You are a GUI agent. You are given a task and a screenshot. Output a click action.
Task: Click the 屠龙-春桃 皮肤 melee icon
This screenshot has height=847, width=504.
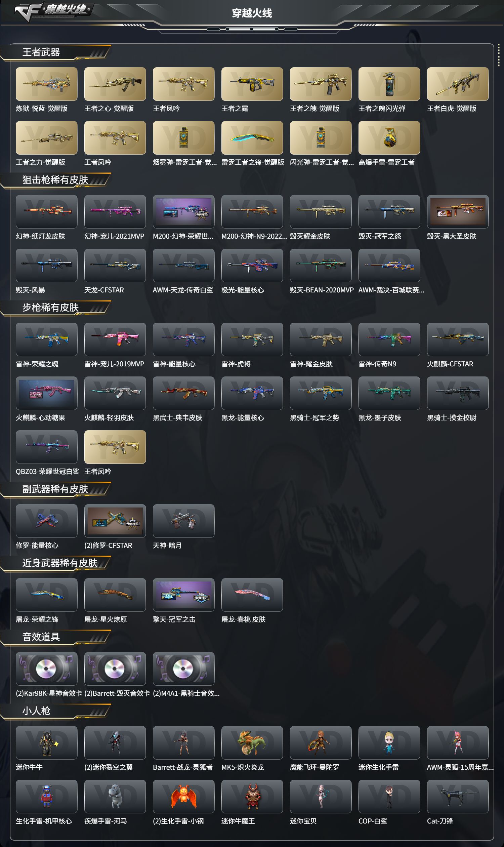tap(252, 595)
